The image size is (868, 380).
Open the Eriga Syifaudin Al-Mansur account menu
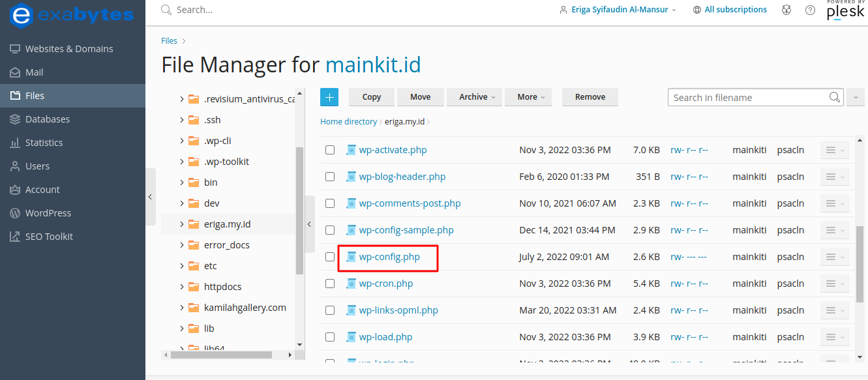pyautogui.click(x=616, y=9)
